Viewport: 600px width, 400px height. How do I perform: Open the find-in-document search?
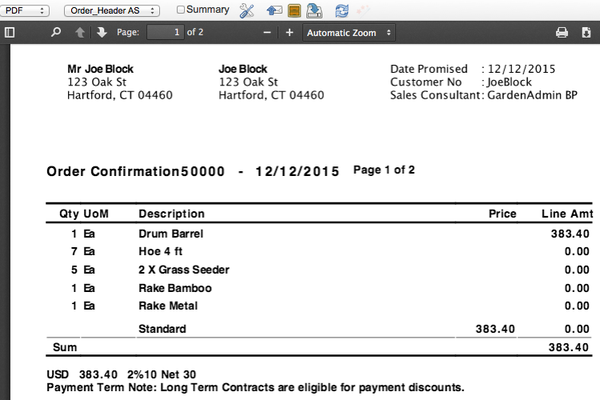click(57, 32)
